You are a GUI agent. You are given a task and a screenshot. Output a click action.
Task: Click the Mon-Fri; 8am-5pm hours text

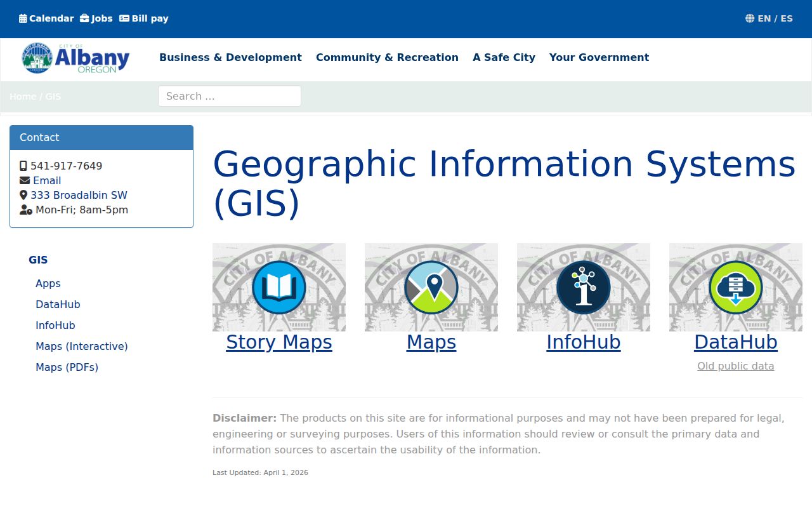click(82, 210)
